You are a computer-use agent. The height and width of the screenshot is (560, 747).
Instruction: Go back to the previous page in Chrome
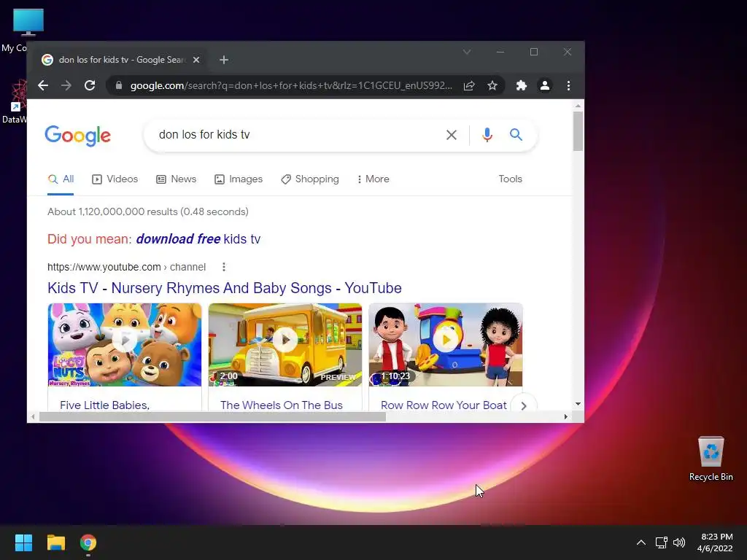click(x=43, y=86)
